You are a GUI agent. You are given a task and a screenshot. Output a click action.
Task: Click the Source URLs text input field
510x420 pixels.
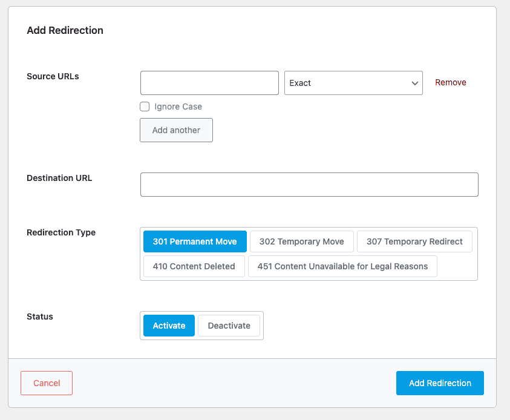click(x=209, y=83)
